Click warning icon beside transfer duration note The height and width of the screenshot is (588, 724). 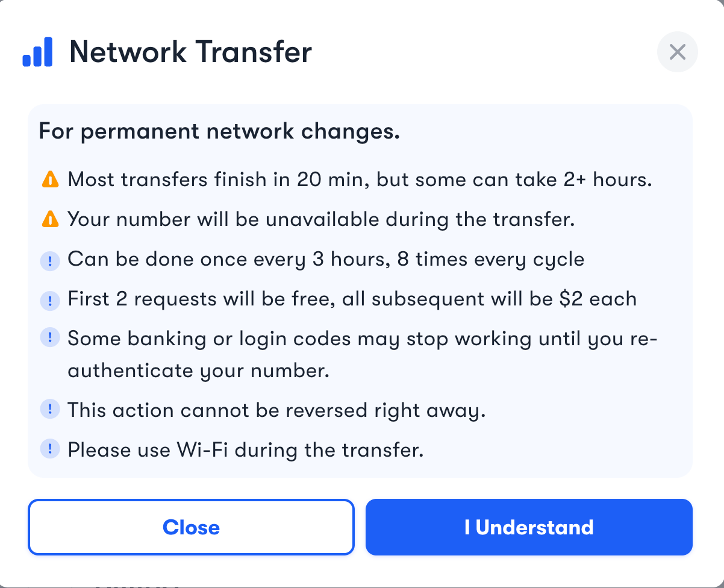[x=50, y=180]
